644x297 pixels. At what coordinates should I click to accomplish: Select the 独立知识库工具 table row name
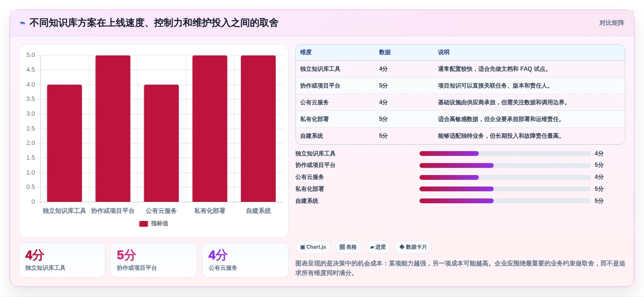click(320, 69)
